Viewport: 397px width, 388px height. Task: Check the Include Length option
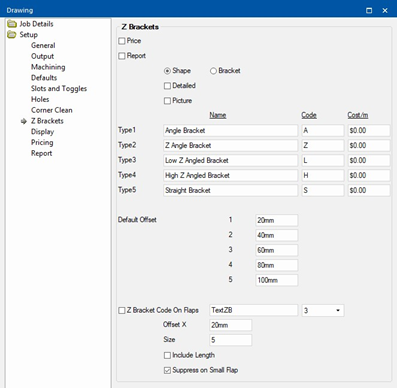(167, 356)
